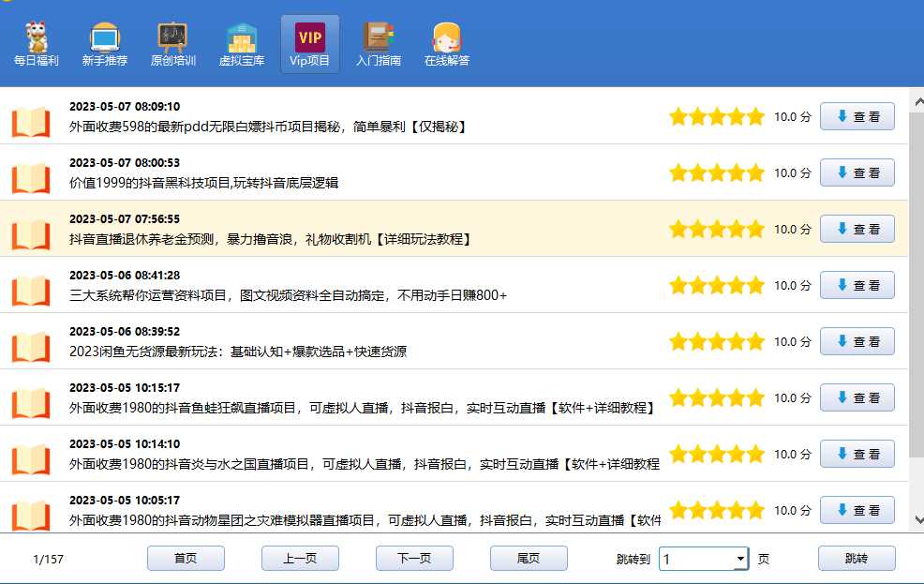Click 查看 for 抖音直播退休养老金预测

(857, 230)
